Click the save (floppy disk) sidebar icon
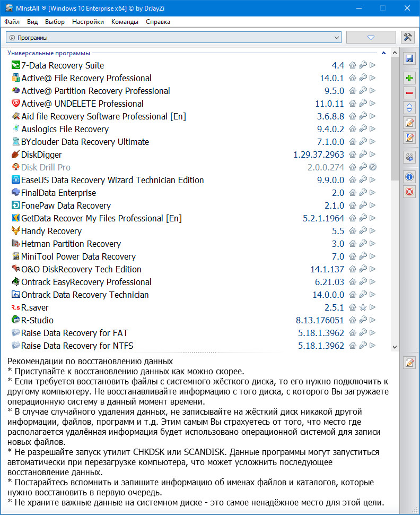The image size is (420, 515). (x=409, y=59)
